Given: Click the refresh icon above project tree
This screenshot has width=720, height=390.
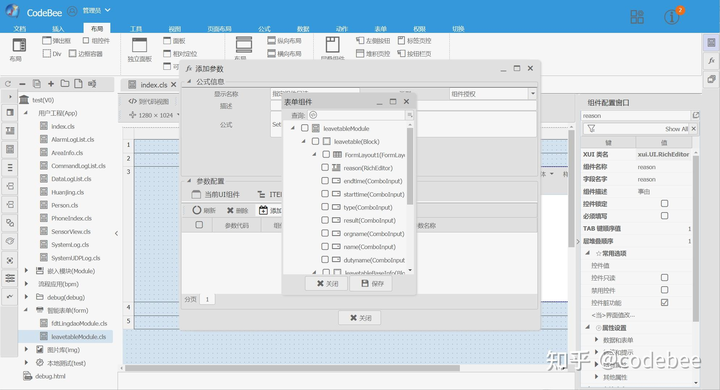Looking at the screenshot, I should click(8, 84).
